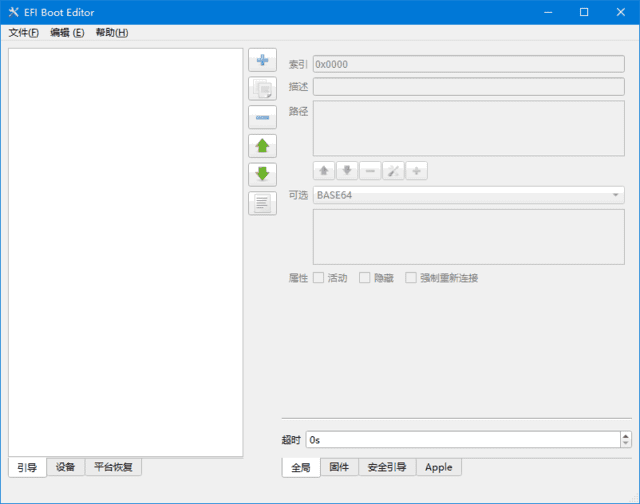Click the blue plus add entry icon

pos(262,60)
